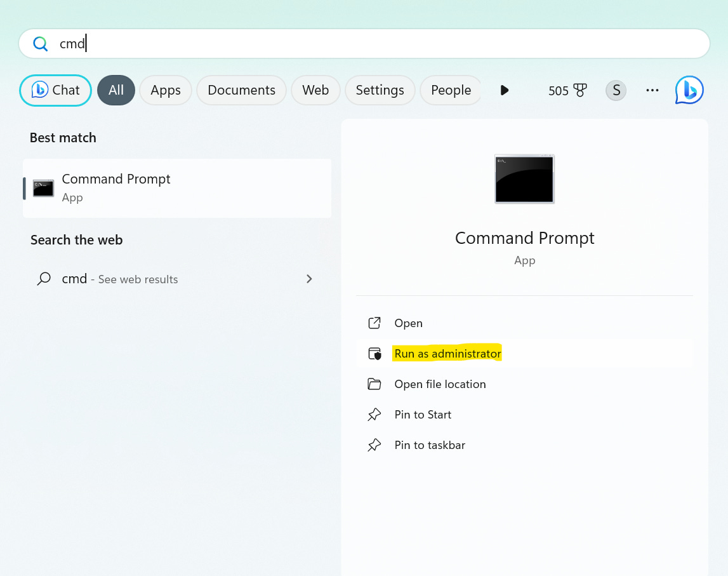Click the Chat filter button

pos(55,90)
